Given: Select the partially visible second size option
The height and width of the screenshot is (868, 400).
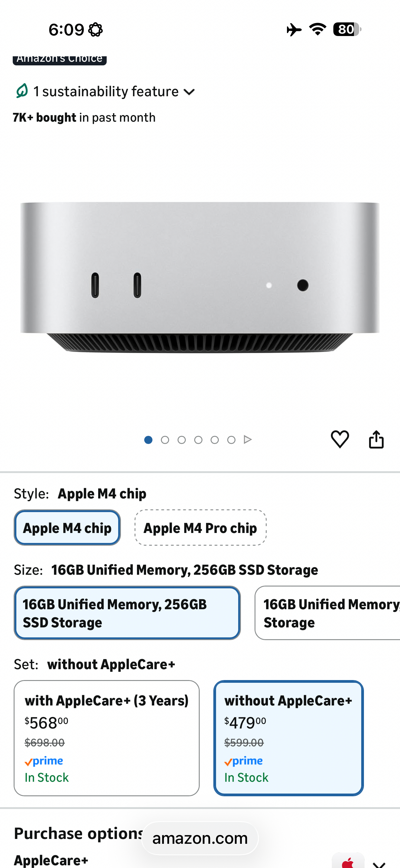Looking at the screenshot, I should click(328, 613).
